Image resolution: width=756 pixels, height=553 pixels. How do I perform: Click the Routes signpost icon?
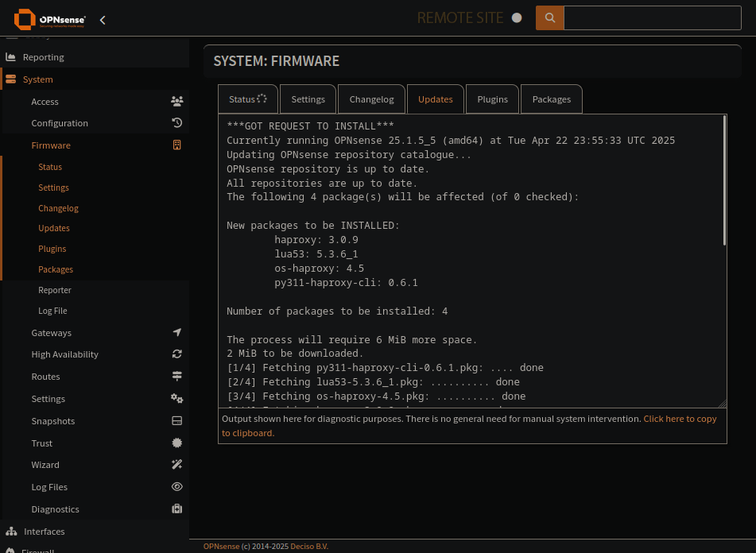[177, 376]
